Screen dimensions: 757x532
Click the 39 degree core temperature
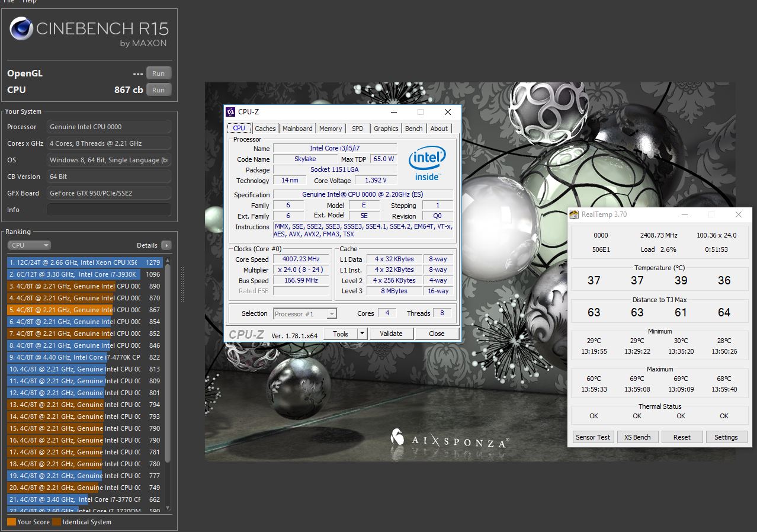click(x=681, y=280)
